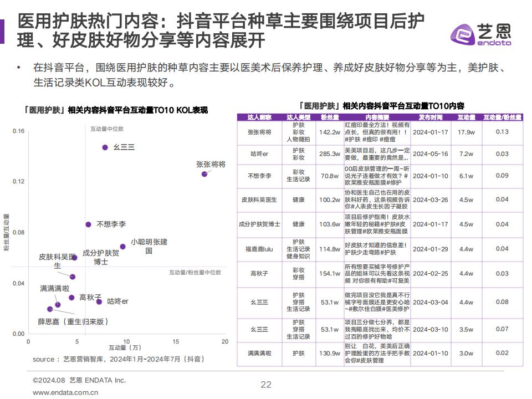Click the 2024-03-04 publish date cell

(431, 303)
